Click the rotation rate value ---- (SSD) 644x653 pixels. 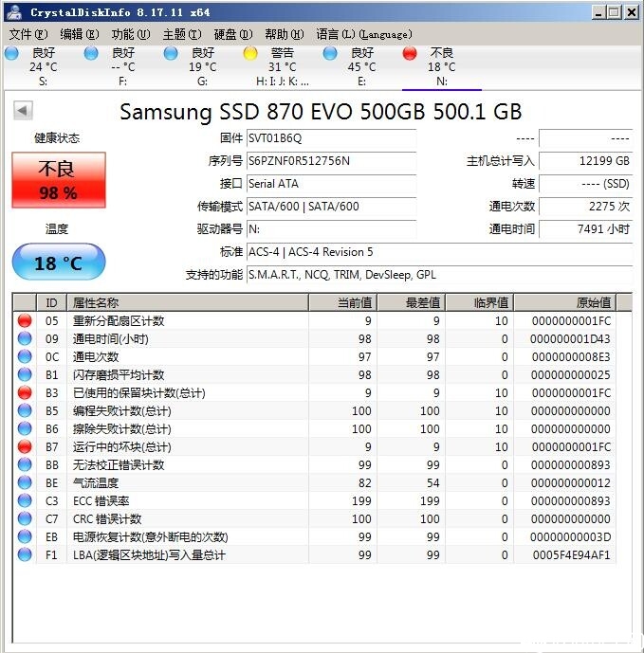coord(585,184)
